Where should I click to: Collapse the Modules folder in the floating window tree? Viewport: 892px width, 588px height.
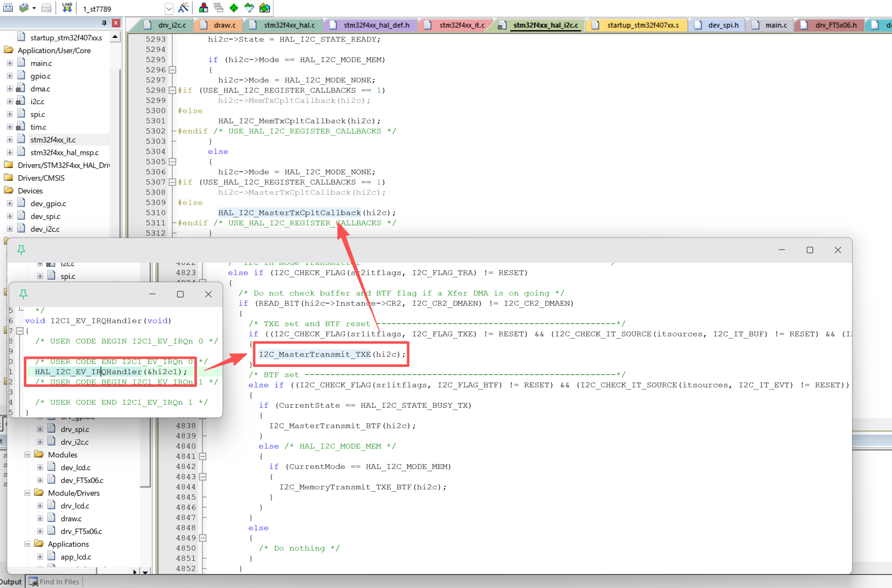(27, 454)
